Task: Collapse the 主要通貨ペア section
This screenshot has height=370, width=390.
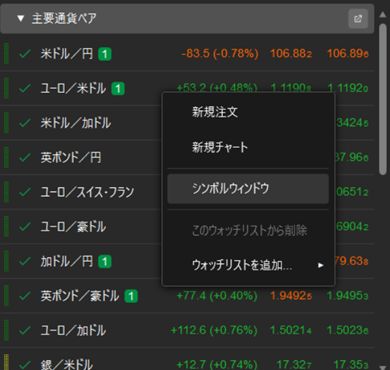Action: [21, 19]
